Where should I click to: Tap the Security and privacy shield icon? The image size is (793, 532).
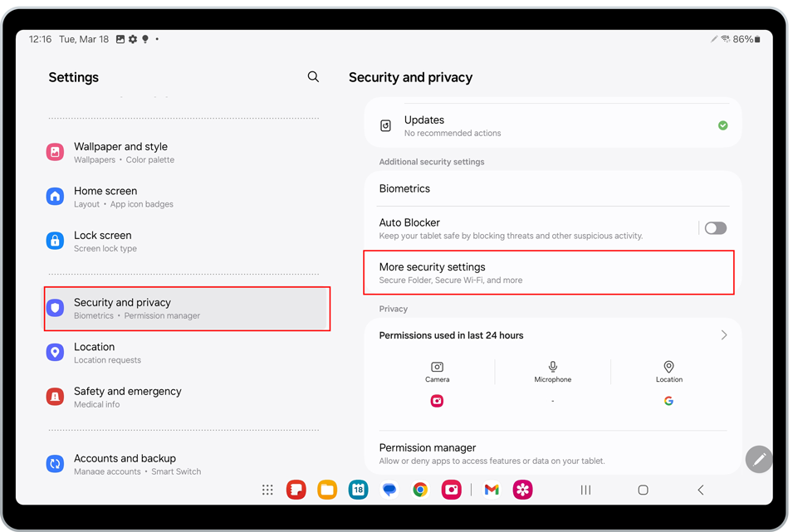[55, 308]
